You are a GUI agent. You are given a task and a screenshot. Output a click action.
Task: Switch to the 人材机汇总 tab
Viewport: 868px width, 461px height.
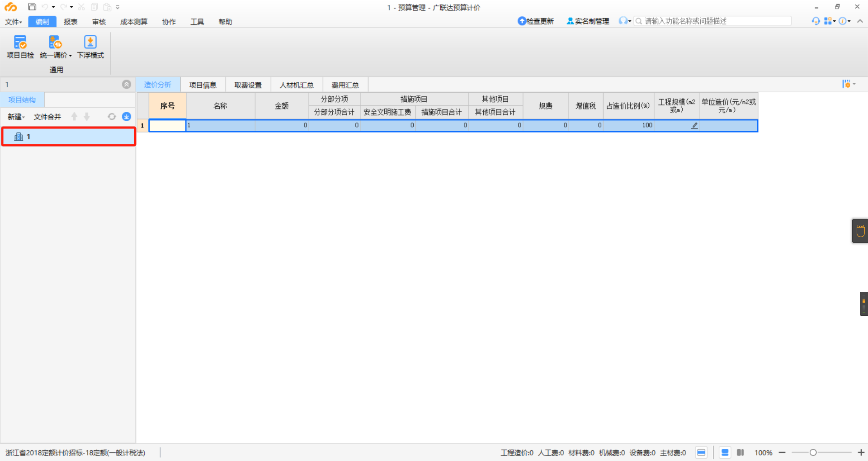297,85
